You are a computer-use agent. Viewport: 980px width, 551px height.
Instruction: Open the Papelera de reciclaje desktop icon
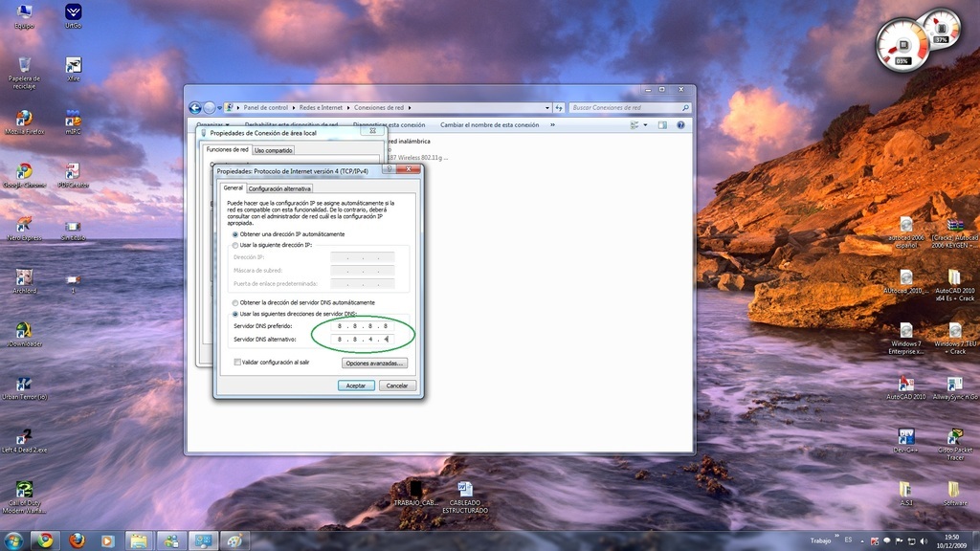[x=24, y=67]
